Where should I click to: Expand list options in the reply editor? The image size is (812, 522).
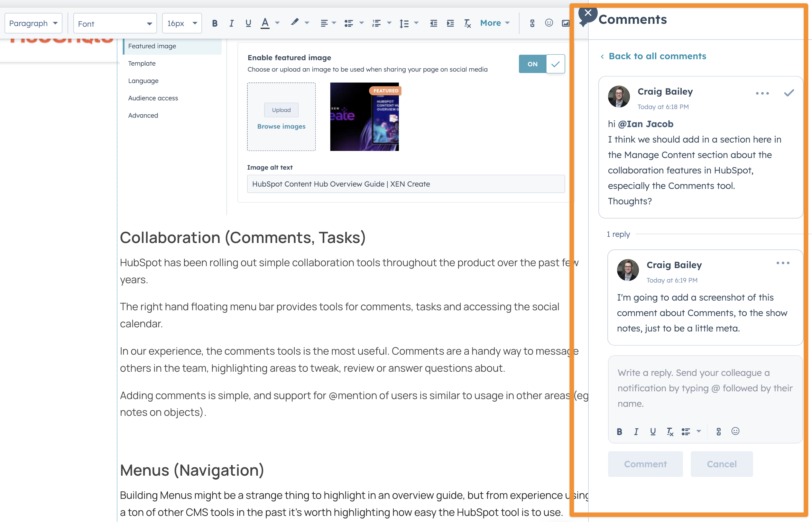tap(698, 432)
